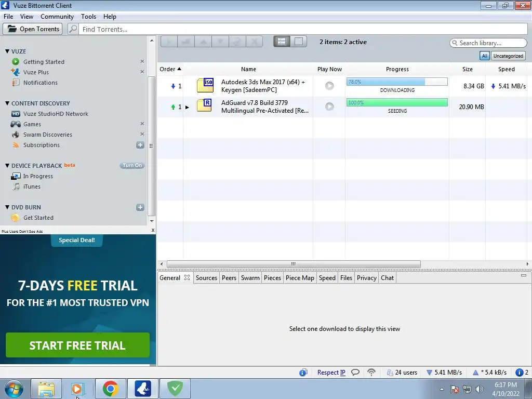Open Chrome from the taskbar
Viewport: 532px width, 399px height.
(x=111, y=389)
